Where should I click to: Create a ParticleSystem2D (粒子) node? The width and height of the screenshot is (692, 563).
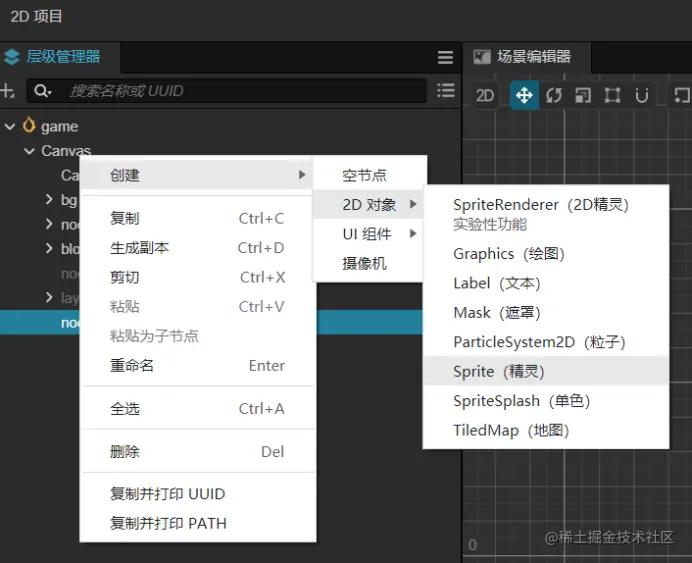545,342
